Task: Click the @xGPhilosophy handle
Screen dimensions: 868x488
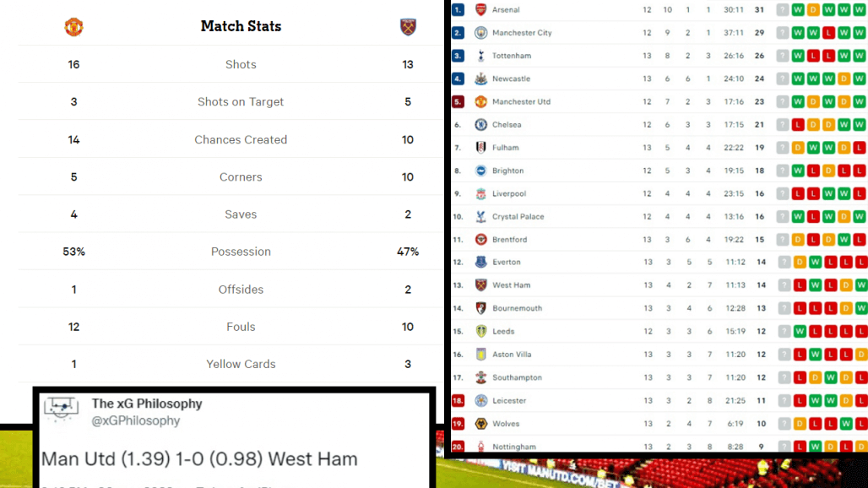Action: click(136, 420)
